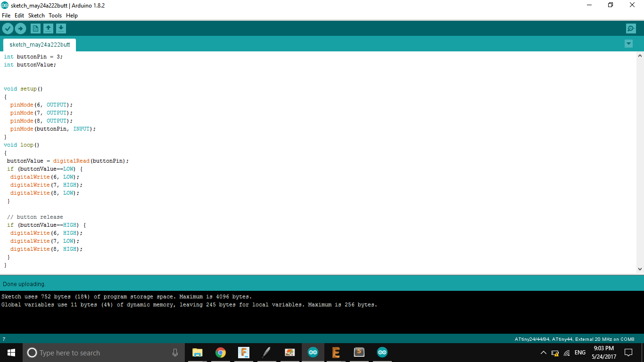Click the 'if (buttonValue==LOW)' line
The image size is (644, 362).
(45, 169)
